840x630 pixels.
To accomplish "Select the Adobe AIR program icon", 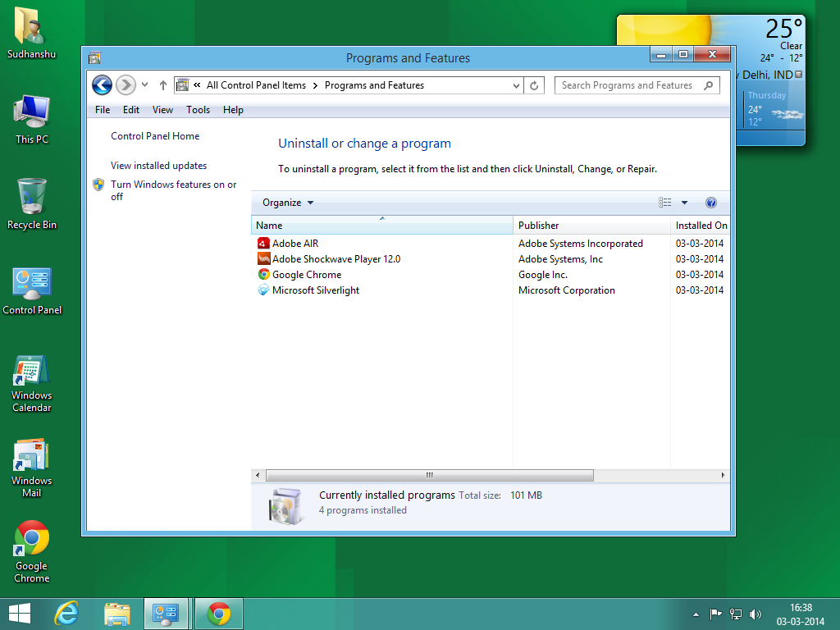I will click(265, 243).
